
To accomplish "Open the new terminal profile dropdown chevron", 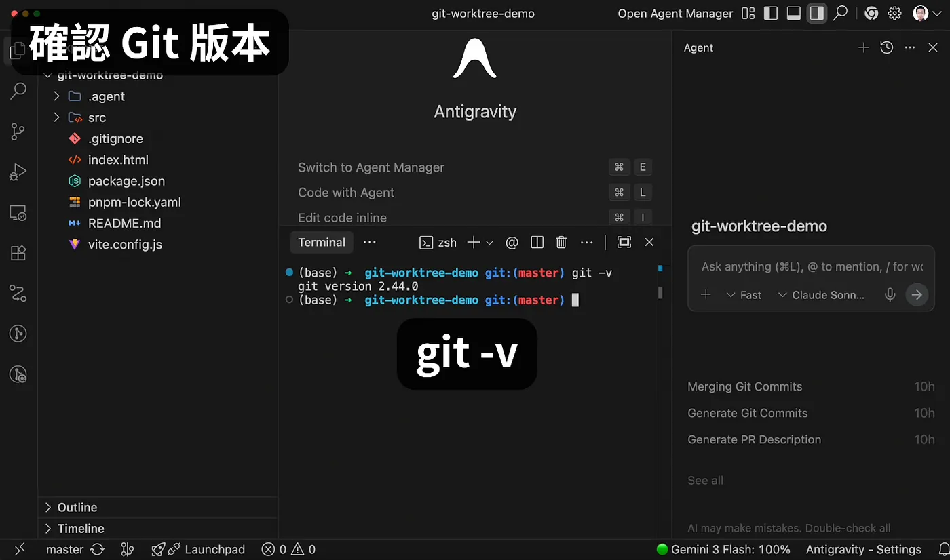I will (489, 242).
